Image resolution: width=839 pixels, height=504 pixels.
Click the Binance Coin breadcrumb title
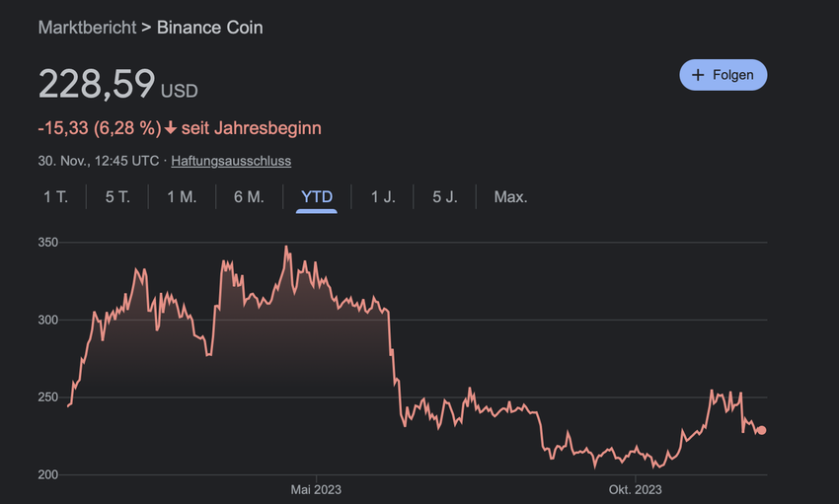[x=209, y=27]
